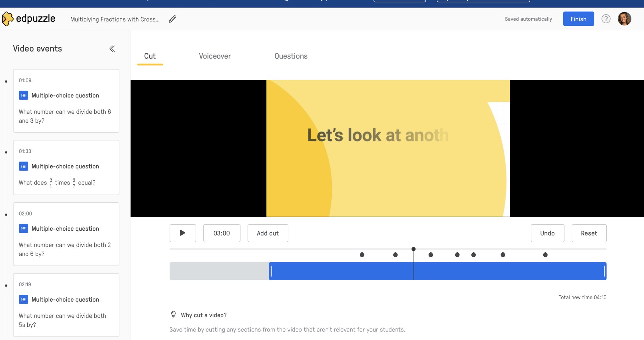644x340 pixels.
Task: Click the first question marker on timeline
Action: click(x=362, y=255)
